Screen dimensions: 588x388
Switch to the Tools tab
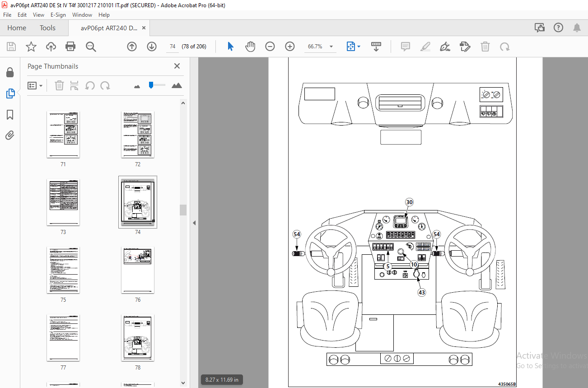coord(47,28)
